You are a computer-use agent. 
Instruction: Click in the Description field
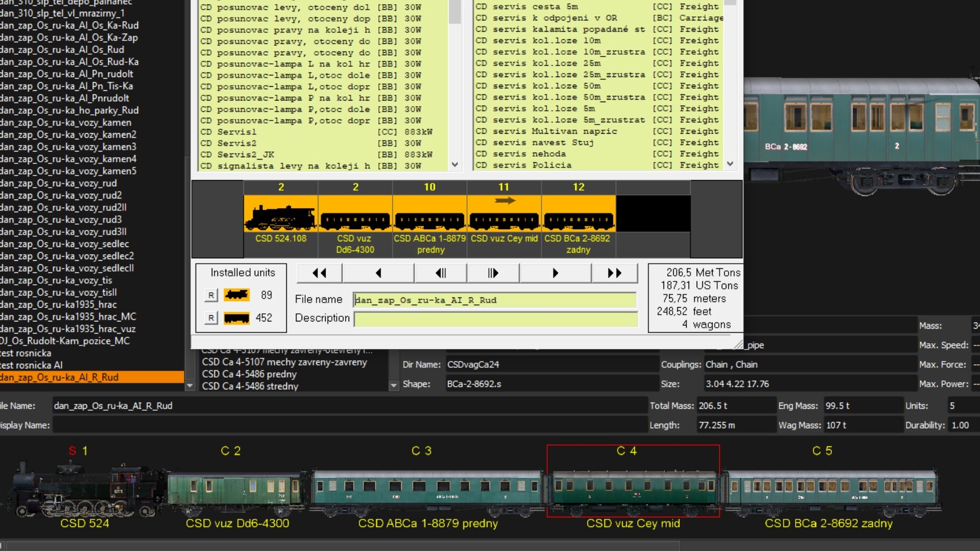pyautogui.click(x=496, y=319)
